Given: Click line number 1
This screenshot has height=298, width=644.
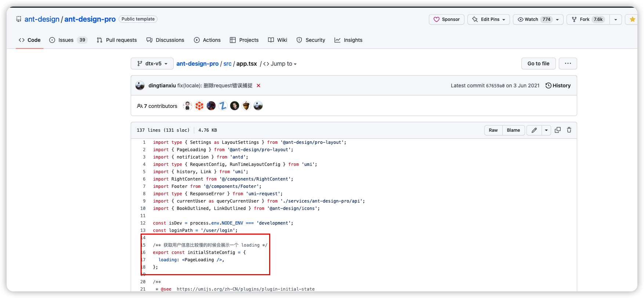Looking at the screenshot, I should click(144, 142).
